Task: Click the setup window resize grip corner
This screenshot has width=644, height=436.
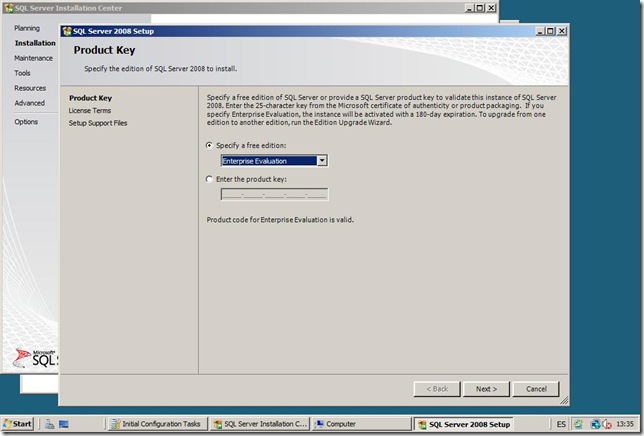Action: [x=564, y=400]
